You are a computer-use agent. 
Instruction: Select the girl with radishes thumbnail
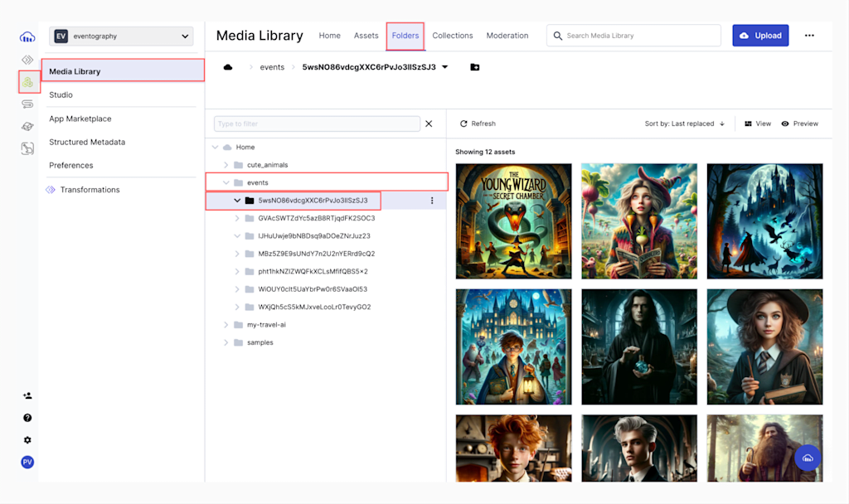coord(639,221)
